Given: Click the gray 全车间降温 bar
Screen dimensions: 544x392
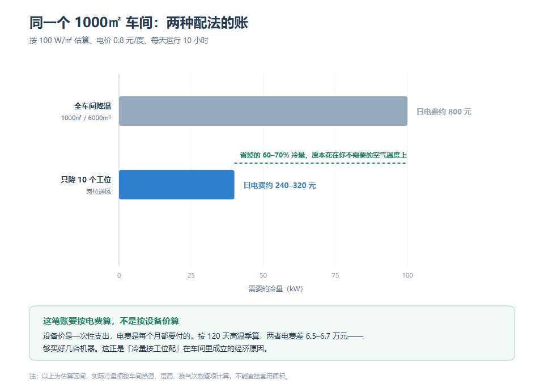Looking at the screenshot, I should pos(263,111).
